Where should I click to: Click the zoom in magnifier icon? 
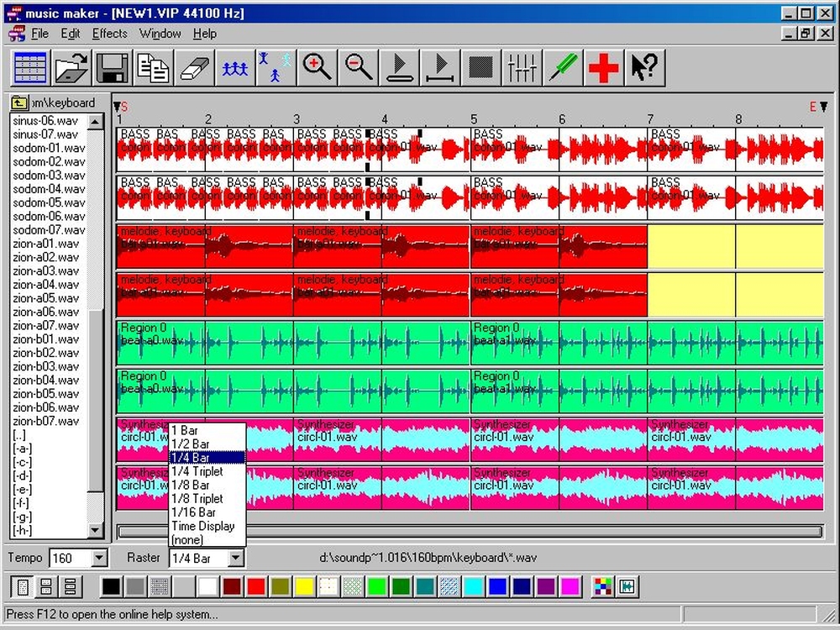coord(317,67)
